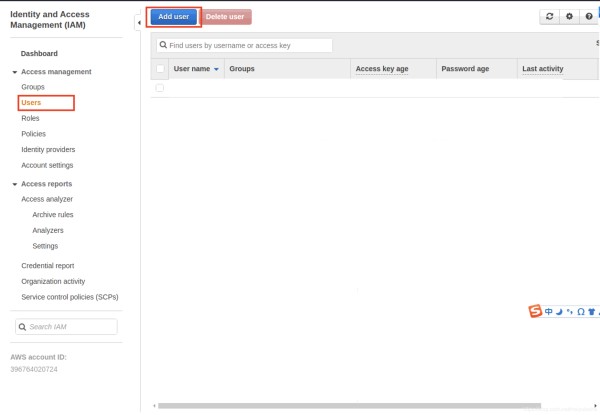Click the Identity and Access Management title
This screenshot has width=600, height=415.
coord(50,20)
